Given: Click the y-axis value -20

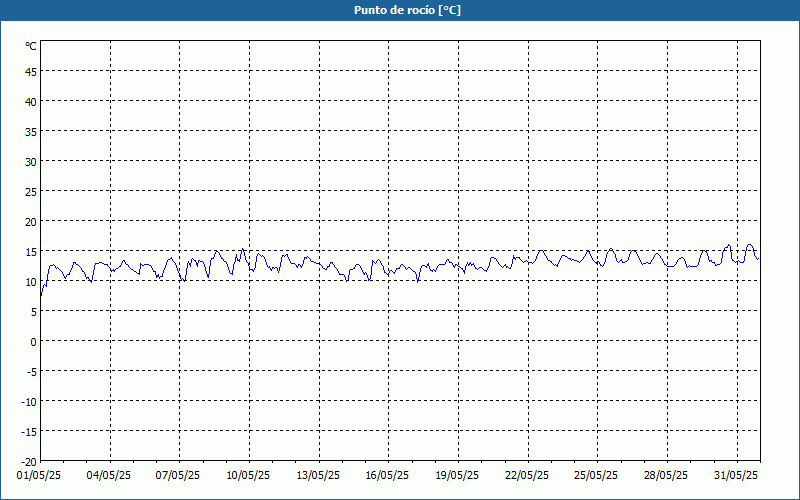Looking at the screenshot, I should (29, 462).
